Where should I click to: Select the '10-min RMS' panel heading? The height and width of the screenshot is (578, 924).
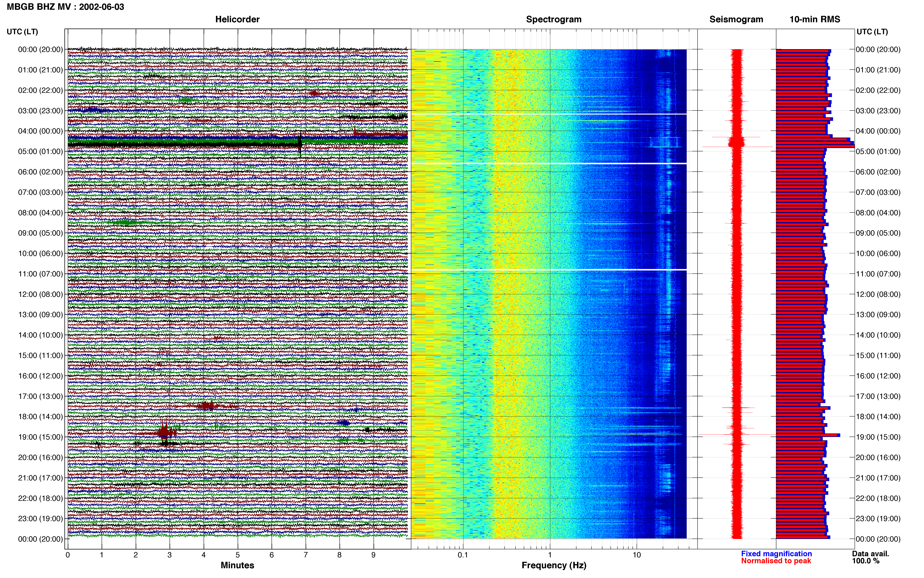(815, 20)
